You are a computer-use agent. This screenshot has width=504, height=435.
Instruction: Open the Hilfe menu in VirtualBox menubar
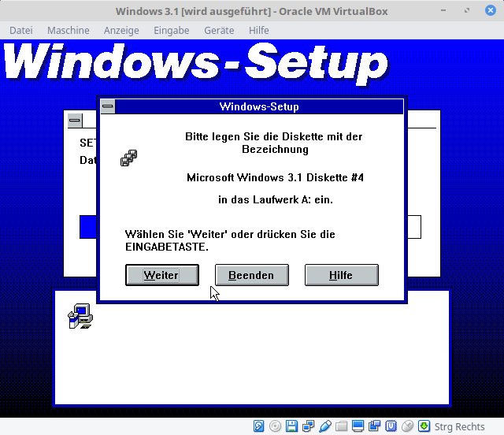[259, 30]
